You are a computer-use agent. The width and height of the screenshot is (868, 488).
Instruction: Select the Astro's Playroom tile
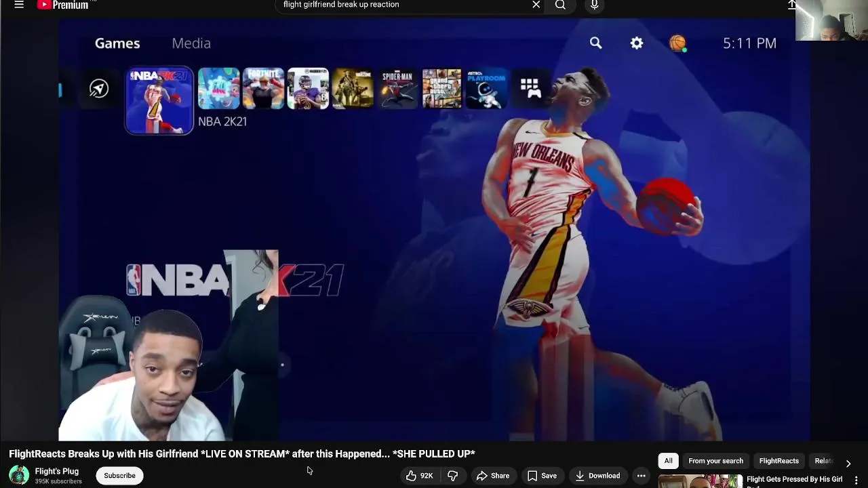[x=487, y=88]
